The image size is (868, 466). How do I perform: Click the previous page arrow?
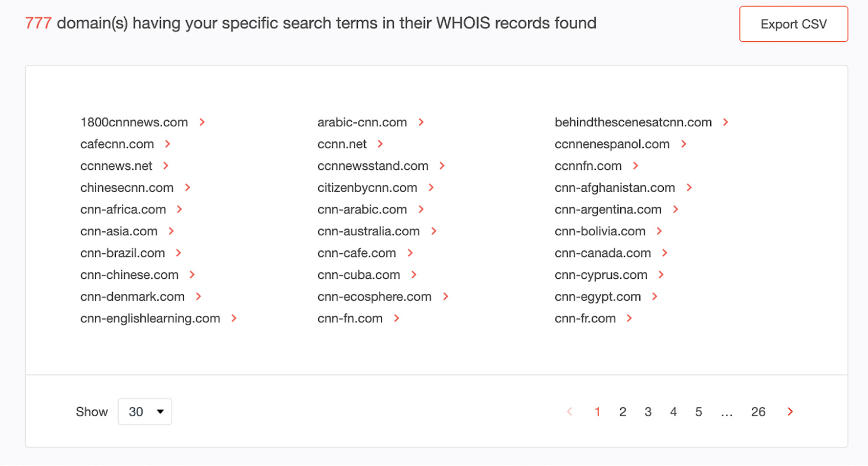click(570, 412)
